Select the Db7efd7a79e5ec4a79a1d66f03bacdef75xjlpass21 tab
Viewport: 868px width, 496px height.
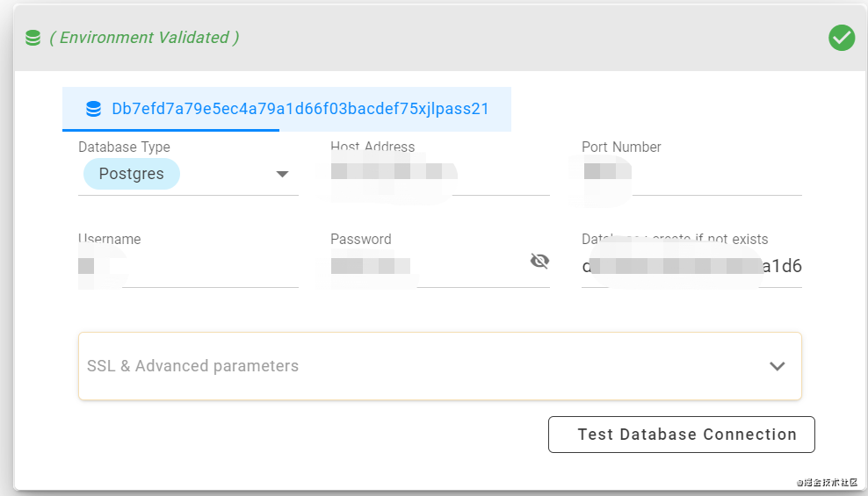(299, 109)
